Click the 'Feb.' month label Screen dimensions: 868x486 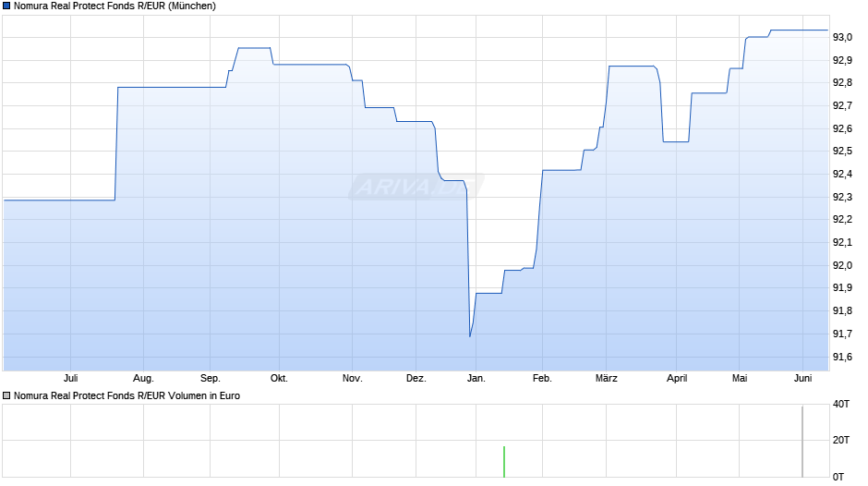tap(543, 379)
